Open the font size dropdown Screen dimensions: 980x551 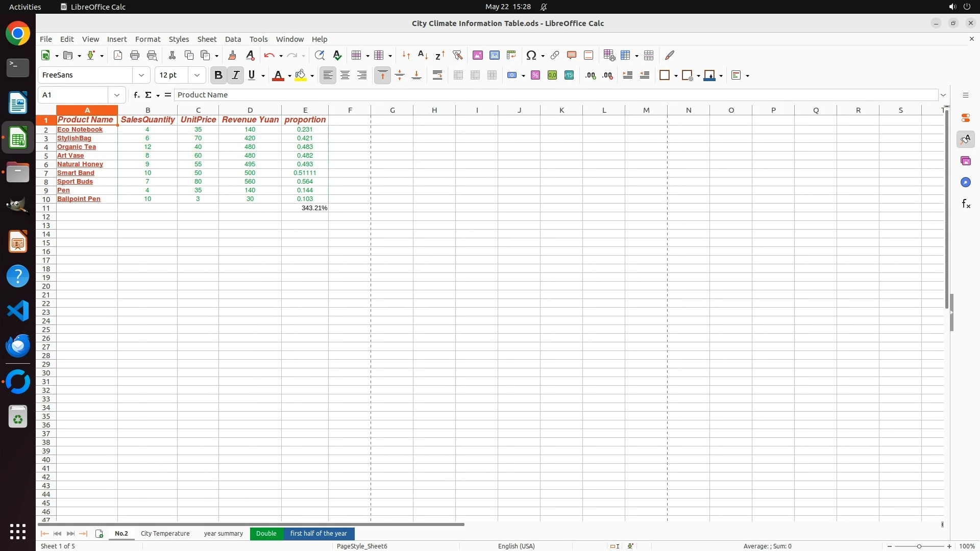click(197, 76)
